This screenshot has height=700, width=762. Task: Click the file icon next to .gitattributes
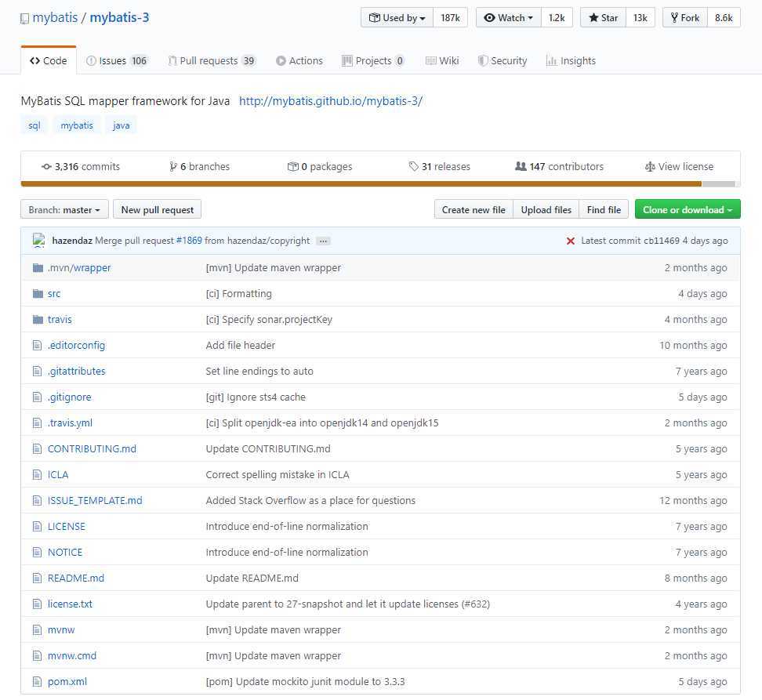click(x=37, y=371)
